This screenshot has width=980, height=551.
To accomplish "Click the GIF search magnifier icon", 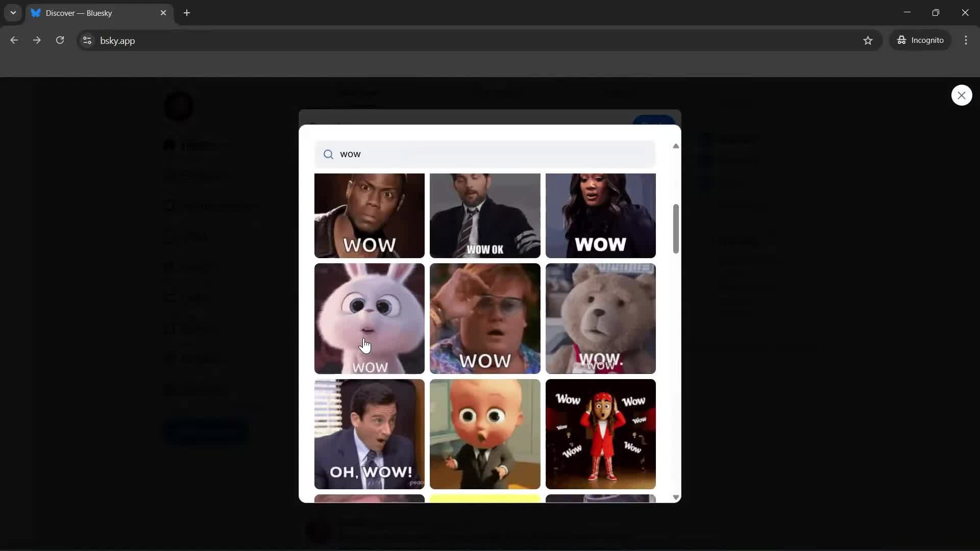I will pos(329,154).
